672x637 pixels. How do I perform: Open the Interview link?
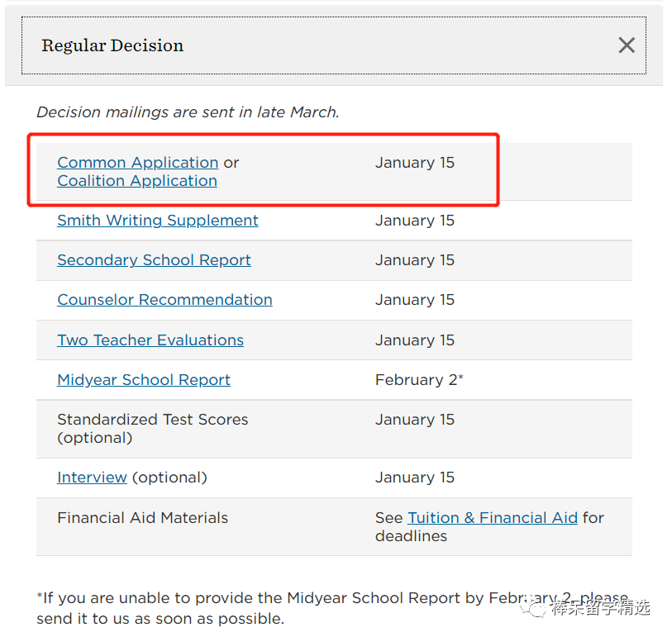click(92, 478)
